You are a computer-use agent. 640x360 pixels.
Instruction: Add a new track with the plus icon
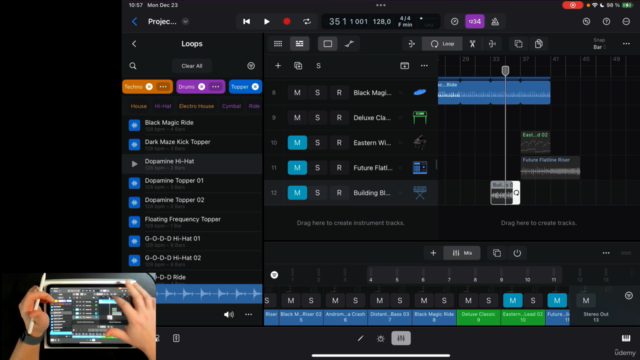278,66
